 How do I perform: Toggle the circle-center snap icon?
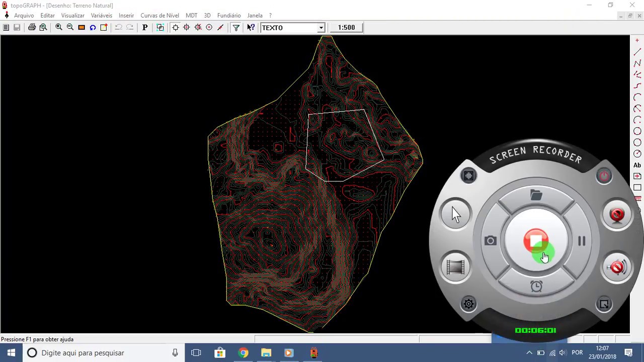(x=209, y=28)
